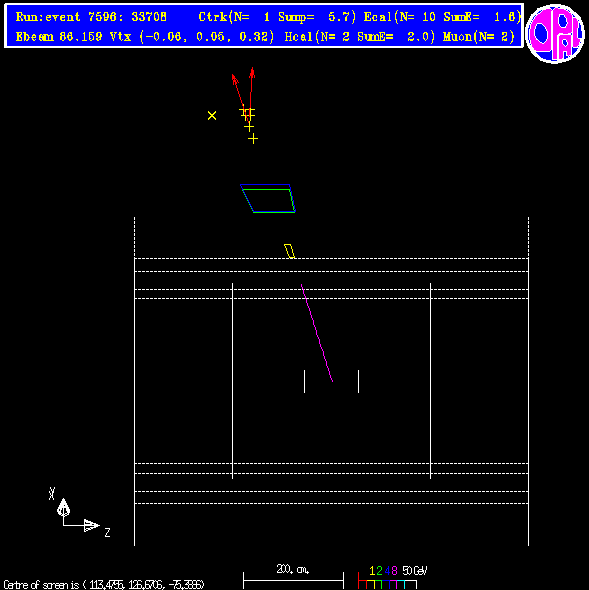Click the tilted red arrow tip
Viewport: 589px width, 591px height.
tap(234, 78)
